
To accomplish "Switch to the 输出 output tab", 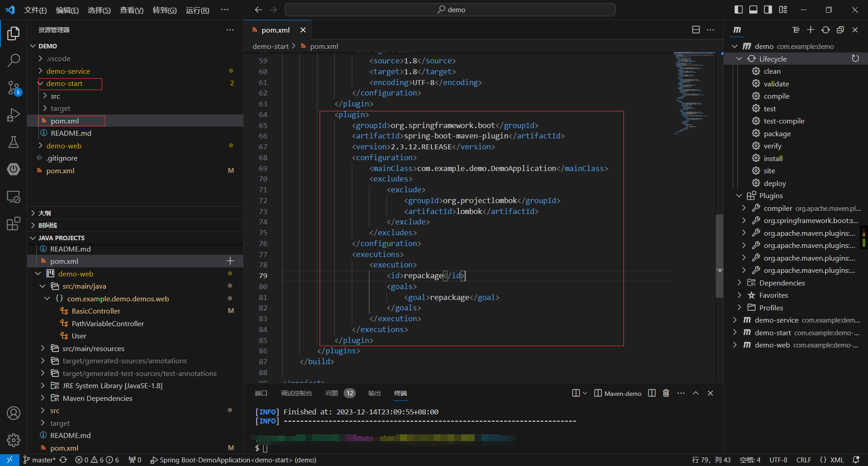I will [374, 393].
